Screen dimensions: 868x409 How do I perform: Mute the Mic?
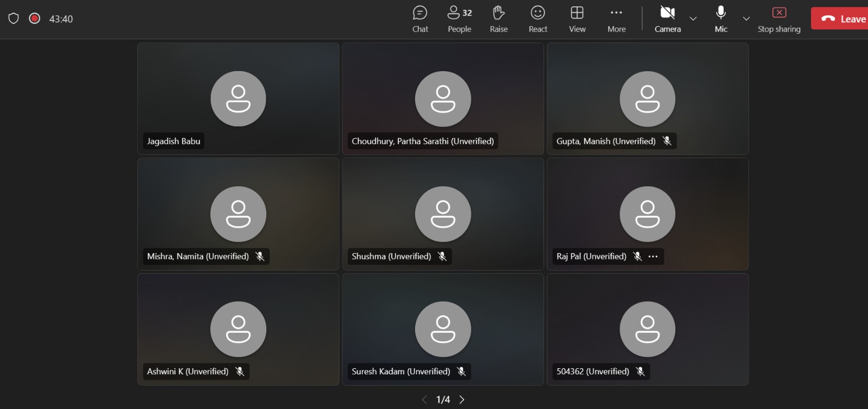(x=721, y=19)
